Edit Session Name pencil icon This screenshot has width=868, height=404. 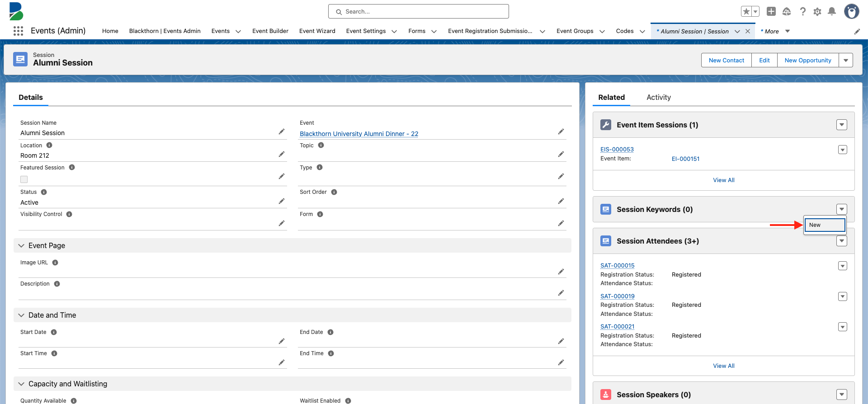click(282, 132)
